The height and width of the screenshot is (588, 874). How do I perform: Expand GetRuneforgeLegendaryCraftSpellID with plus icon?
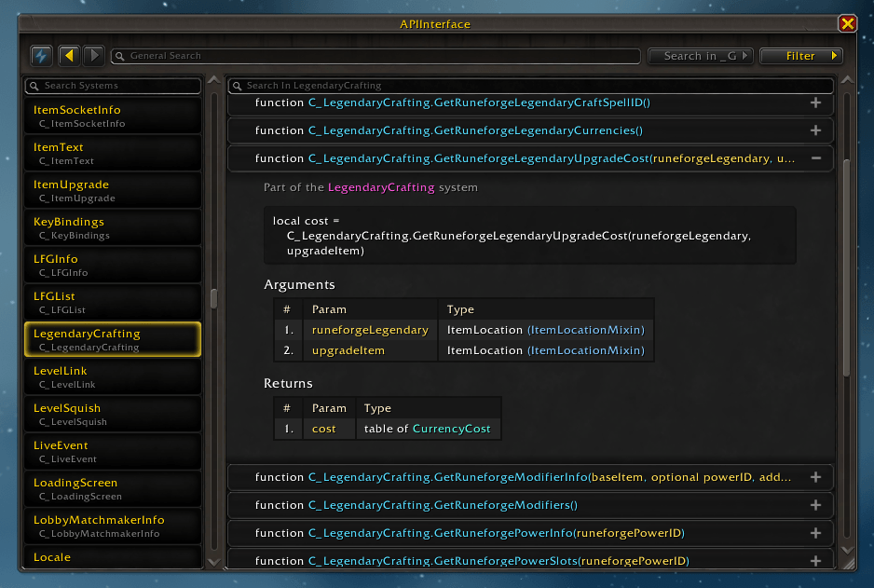pyautogui.click(x=815, y=103)
